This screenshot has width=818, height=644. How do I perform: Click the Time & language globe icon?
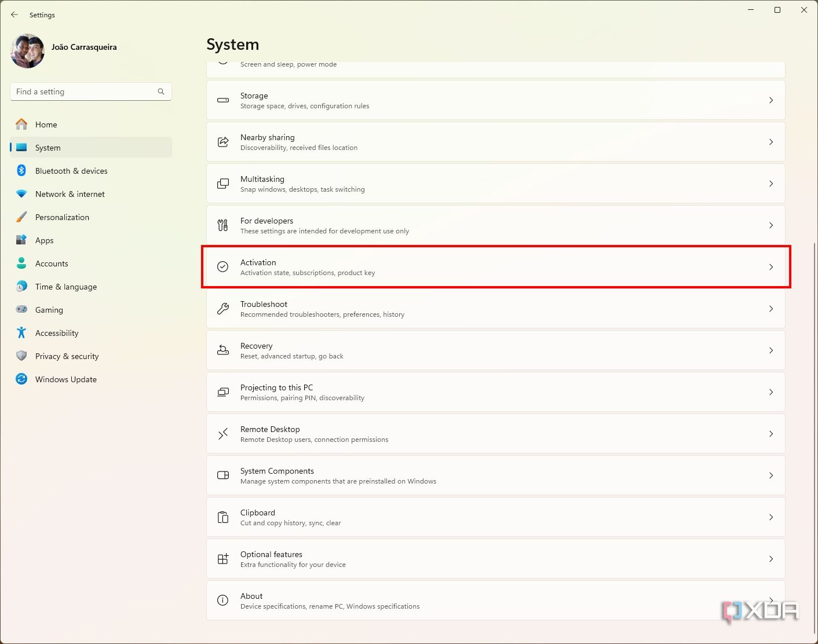pyautogui.click(x=21, y=286)
